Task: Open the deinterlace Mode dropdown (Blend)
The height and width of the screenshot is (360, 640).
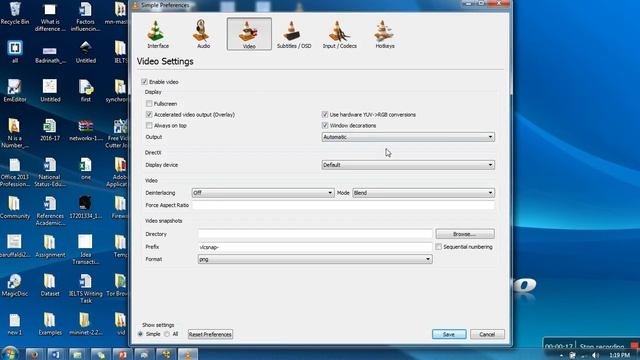Action: pyautogui.click(x=423, y=193)
